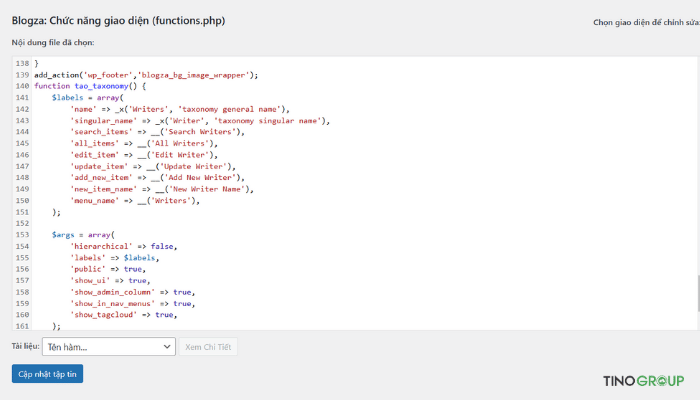
Task: Place cursor on the add_action 'wp_footer' line
Action: coord(146,74)
